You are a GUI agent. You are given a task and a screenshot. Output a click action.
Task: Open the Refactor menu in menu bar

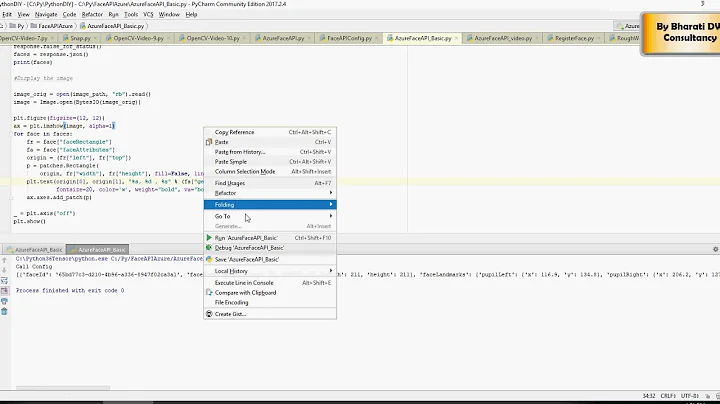pyautogui.click(x=92, y=14)
